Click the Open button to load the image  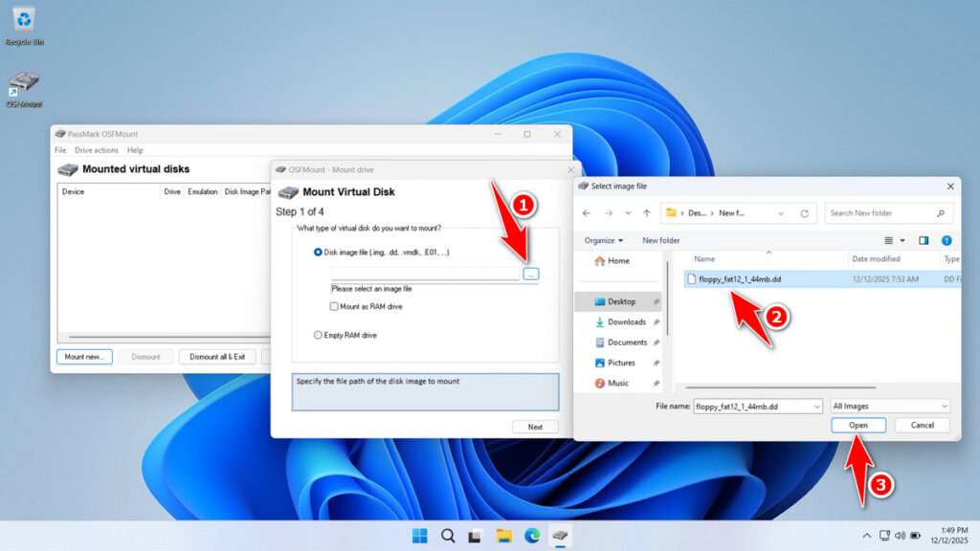click(x=857, y=425)
